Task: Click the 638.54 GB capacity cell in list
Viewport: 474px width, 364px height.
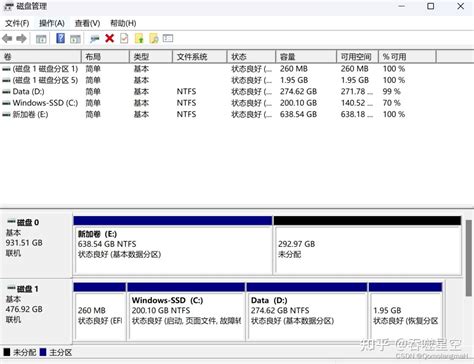Action: [x=298, y=114]
